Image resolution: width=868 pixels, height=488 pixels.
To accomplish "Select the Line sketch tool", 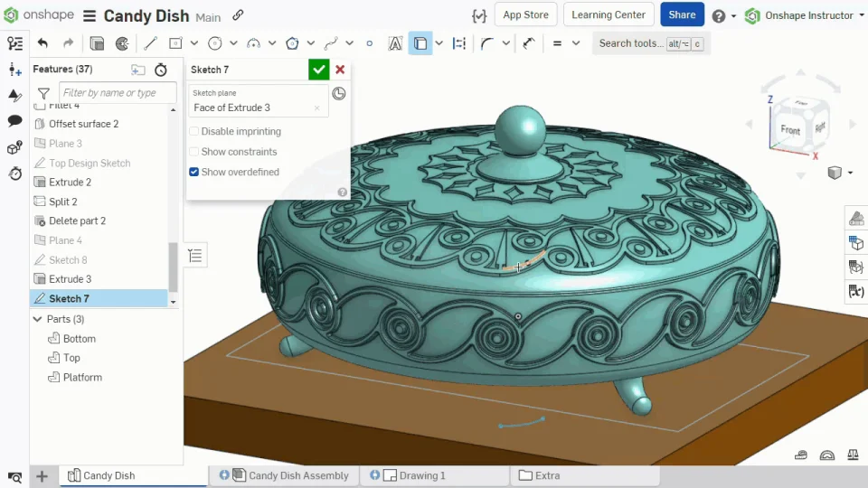I will [x=150, y=43].
